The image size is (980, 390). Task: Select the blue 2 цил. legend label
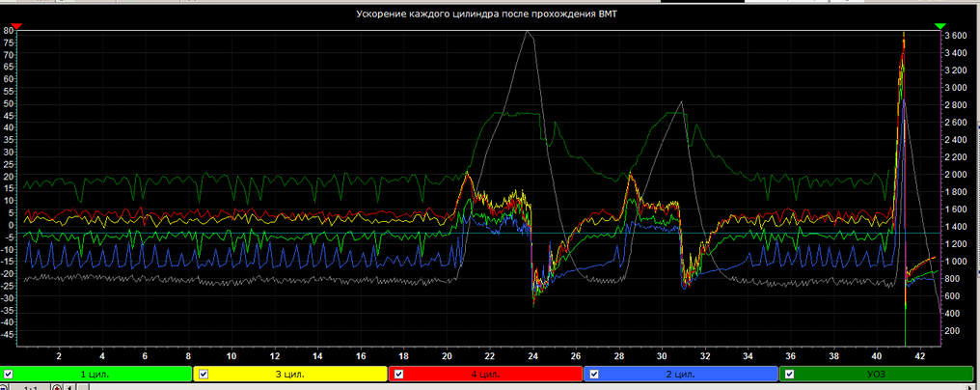[x=681, y=375]
